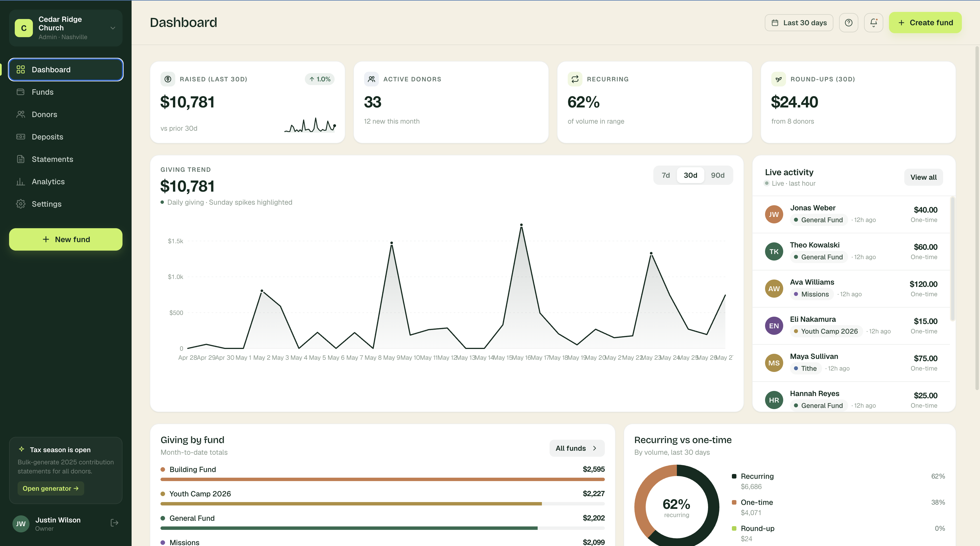Click the highest peak point on giving trend chart
Image resolution: width=980 pixels, height=546 pixels.
(521, 225)
